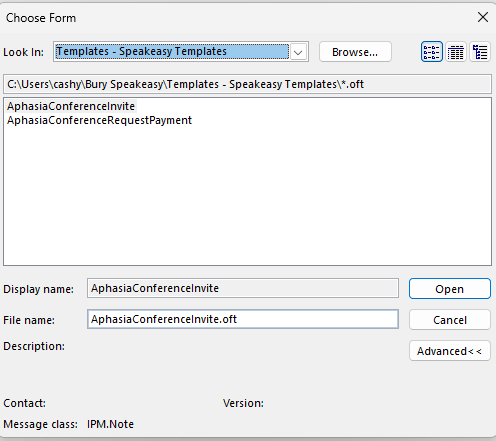
Task: Click the Look In label
Action: pos(23,52)
